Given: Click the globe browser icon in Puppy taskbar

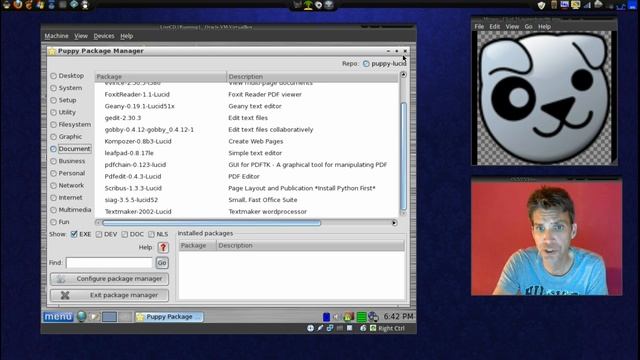Looking at the screenshot, I should click(81, 316).
